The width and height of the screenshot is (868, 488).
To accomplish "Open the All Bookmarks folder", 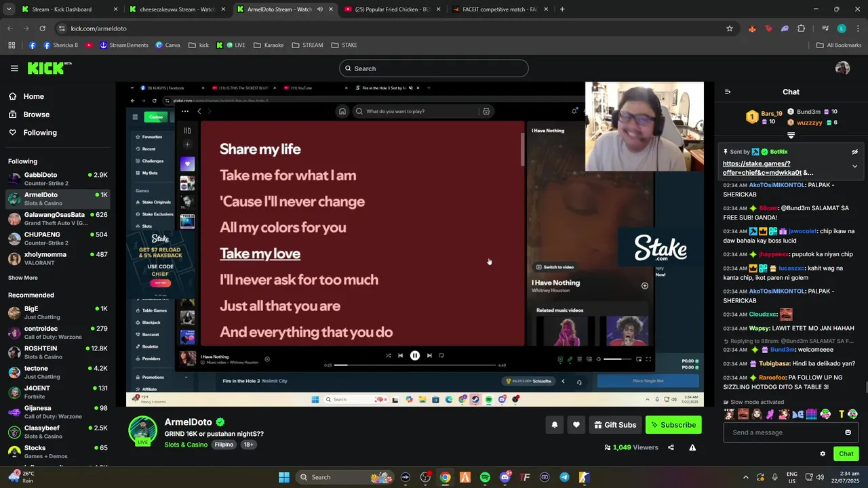I will [x=839, y=45].
